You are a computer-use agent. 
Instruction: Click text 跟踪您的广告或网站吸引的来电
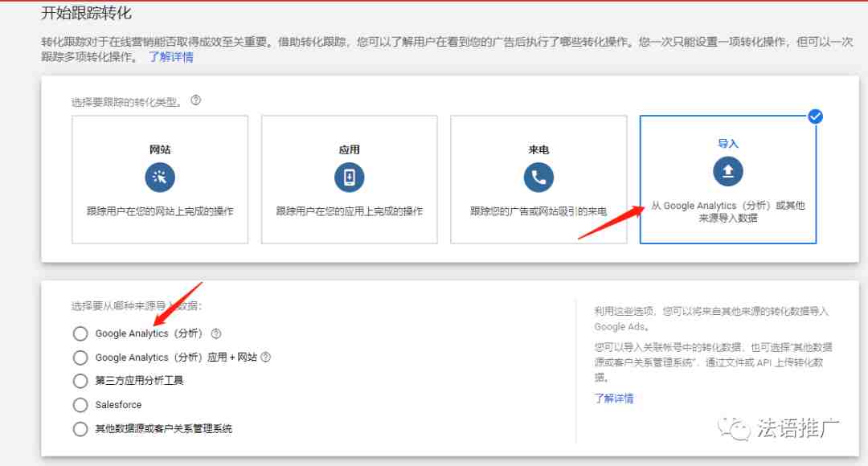tap(538, 211)
